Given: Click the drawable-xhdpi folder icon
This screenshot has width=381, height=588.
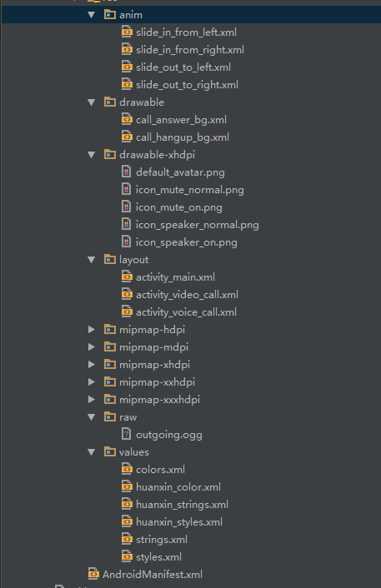Looking at the screenshot, I should coord(109,154).
